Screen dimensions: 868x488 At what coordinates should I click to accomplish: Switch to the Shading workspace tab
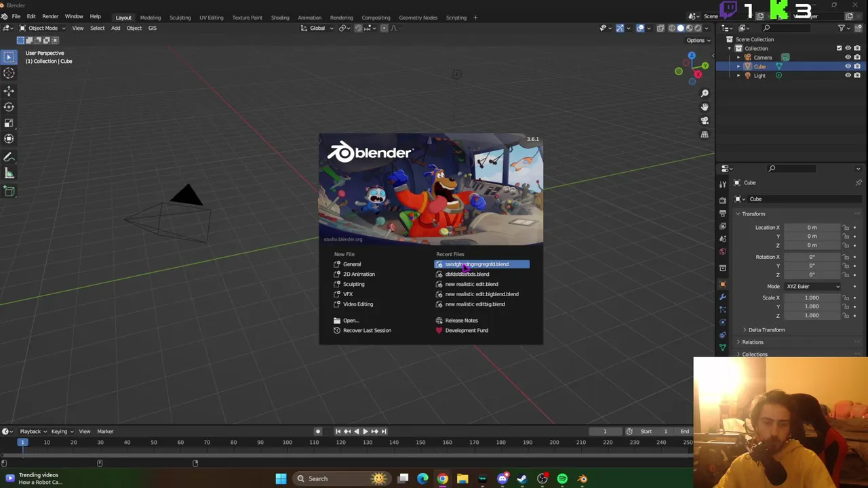pyautogui.click(x=280, y=18)
